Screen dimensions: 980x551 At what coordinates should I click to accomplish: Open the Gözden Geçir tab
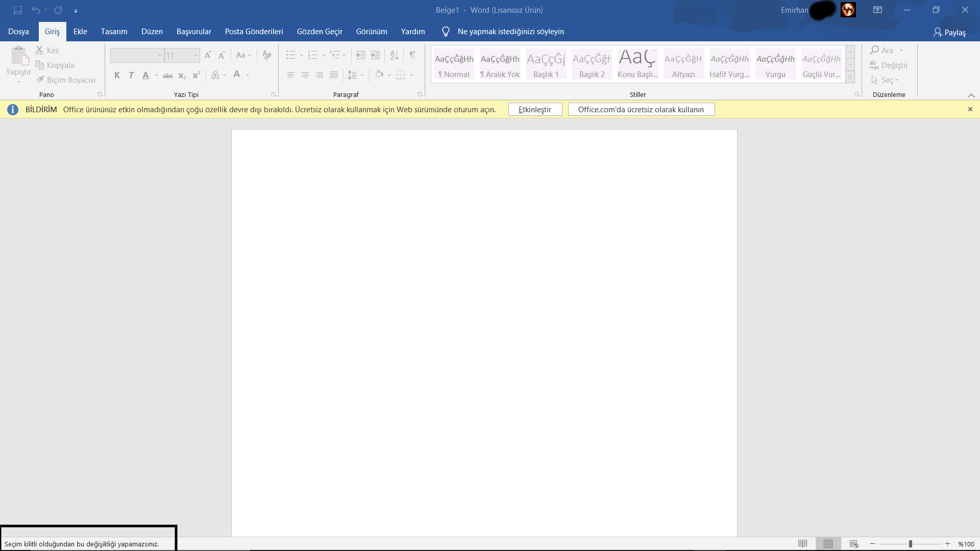[x=320, y=32]
